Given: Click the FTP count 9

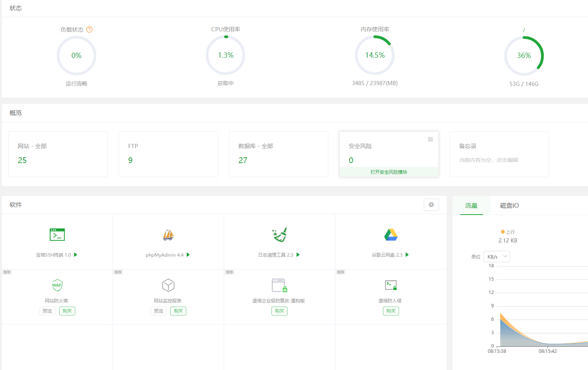Looking at the screenshot, I should tap(130, 160).
